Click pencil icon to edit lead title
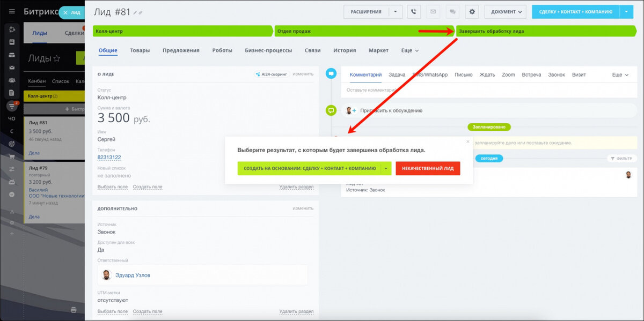This screenshot has width=644, height=321. 135,12
